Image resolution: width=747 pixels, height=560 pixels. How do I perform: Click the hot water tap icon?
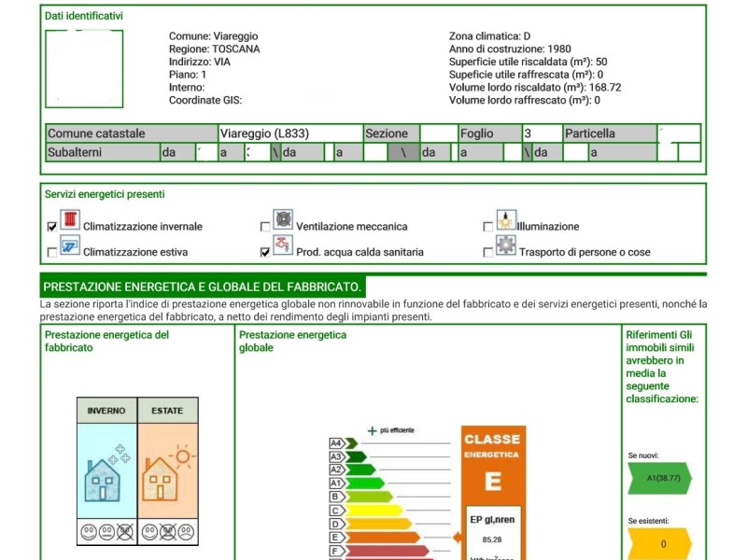(283, 245)
